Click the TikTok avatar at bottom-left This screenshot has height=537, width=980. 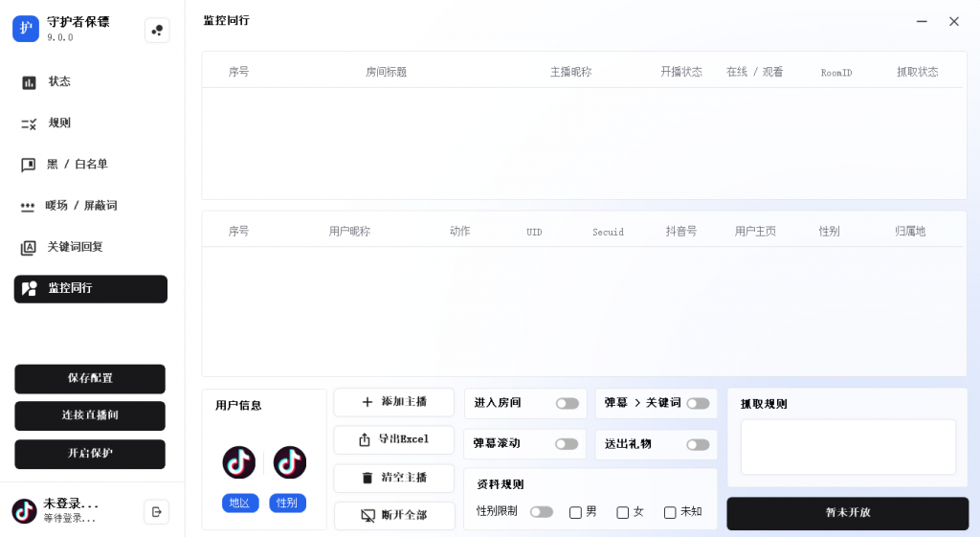[25, 511]
